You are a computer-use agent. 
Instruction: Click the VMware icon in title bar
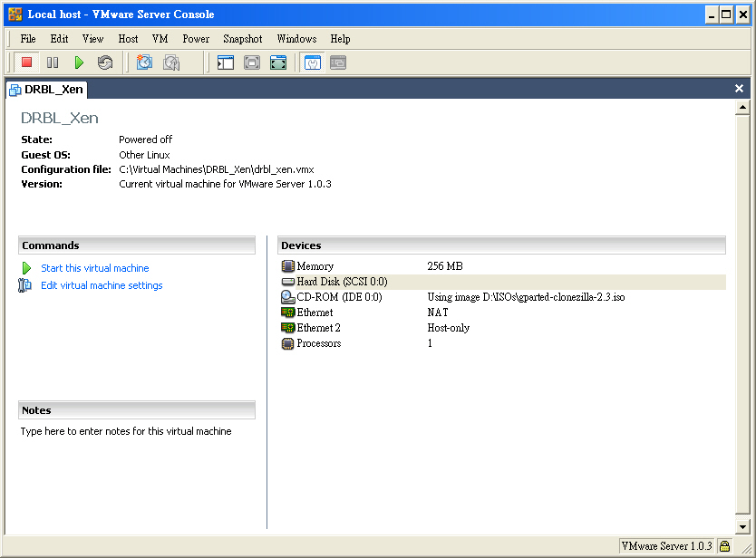(x=15, y=14)
